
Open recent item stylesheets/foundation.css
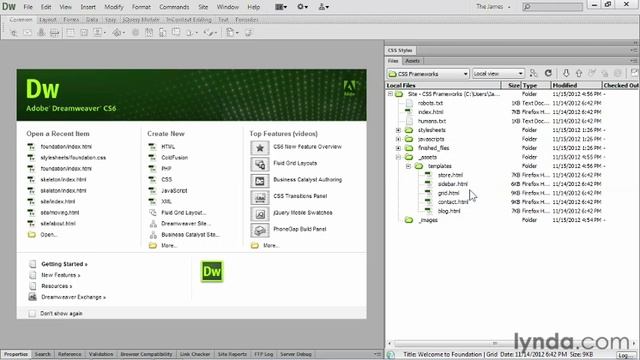(73, 158)
